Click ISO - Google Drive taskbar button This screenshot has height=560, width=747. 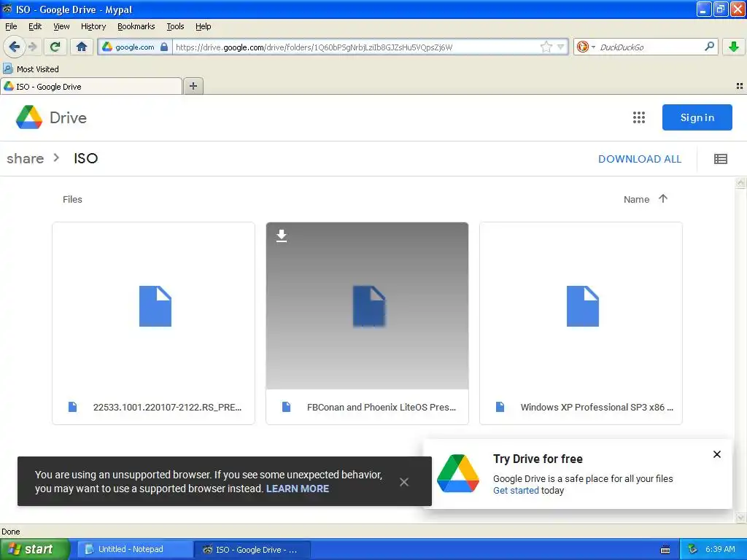pos(252,549)
